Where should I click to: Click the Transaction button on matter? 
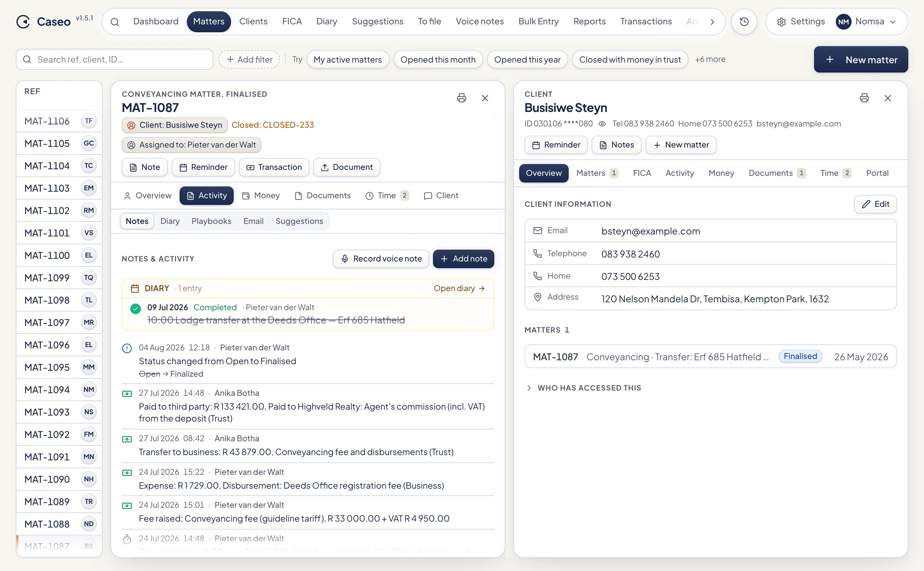[x=274, y=167]
